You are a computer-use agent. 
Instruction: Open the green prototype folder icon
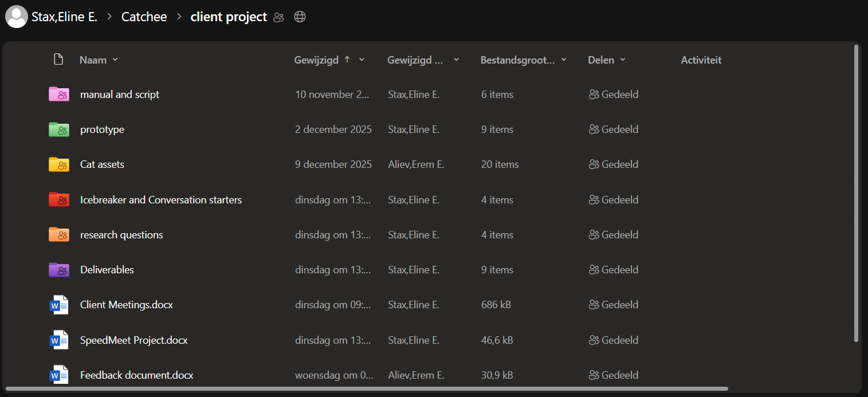pyautogui.click(x=58, y=129)
